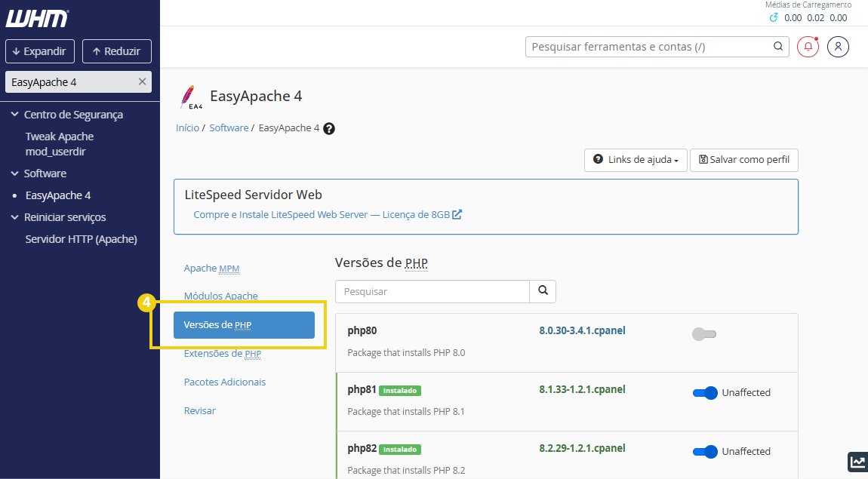
Task: Open the statistics chart icon bottom right
Action: (x=857, y=461)
